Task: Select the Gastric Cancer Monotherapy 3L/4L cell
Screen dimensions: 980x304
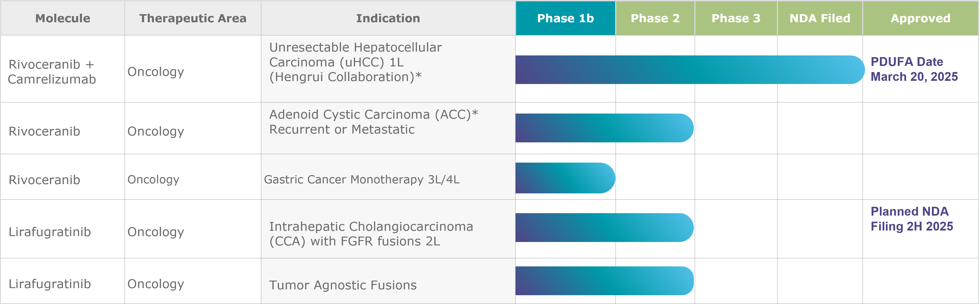Action: click(x=388, y=177)
